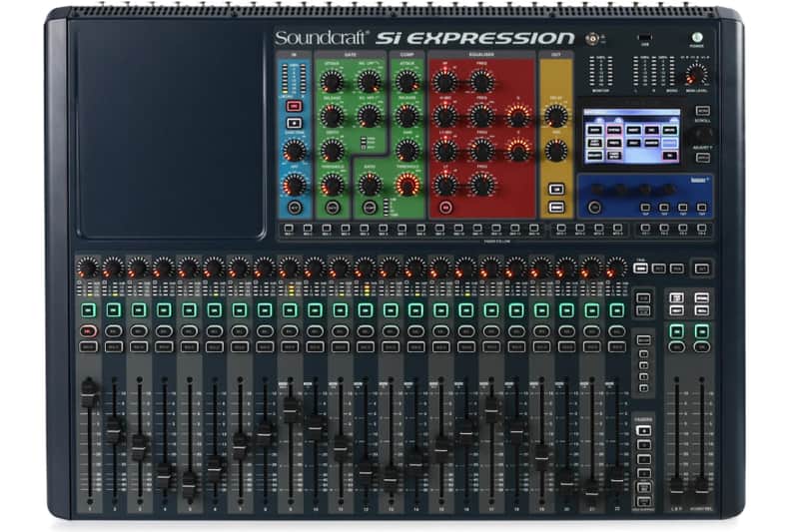
Task: Click the Scroll/Adjust encoder right of the touchscreen
Action: point(702,135)
